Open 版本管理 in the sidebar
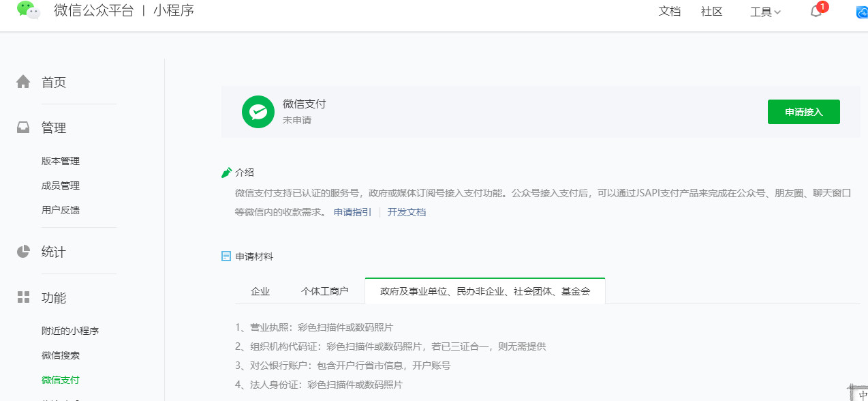 point(61,161)
